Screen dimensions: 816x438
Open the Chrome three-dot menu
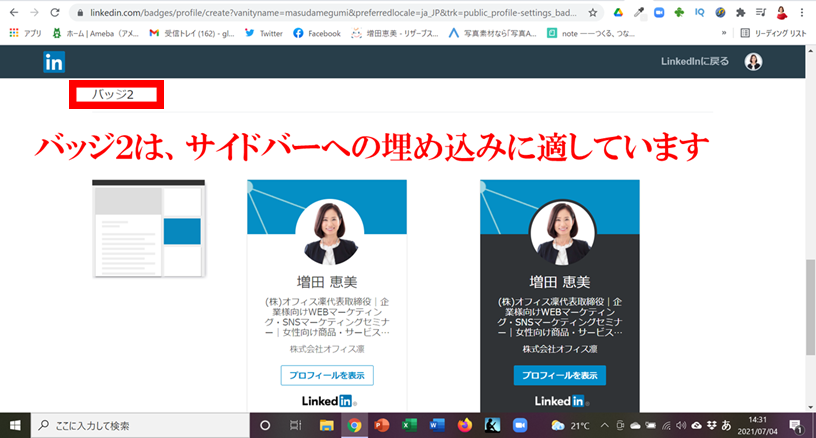pos(803,13)
